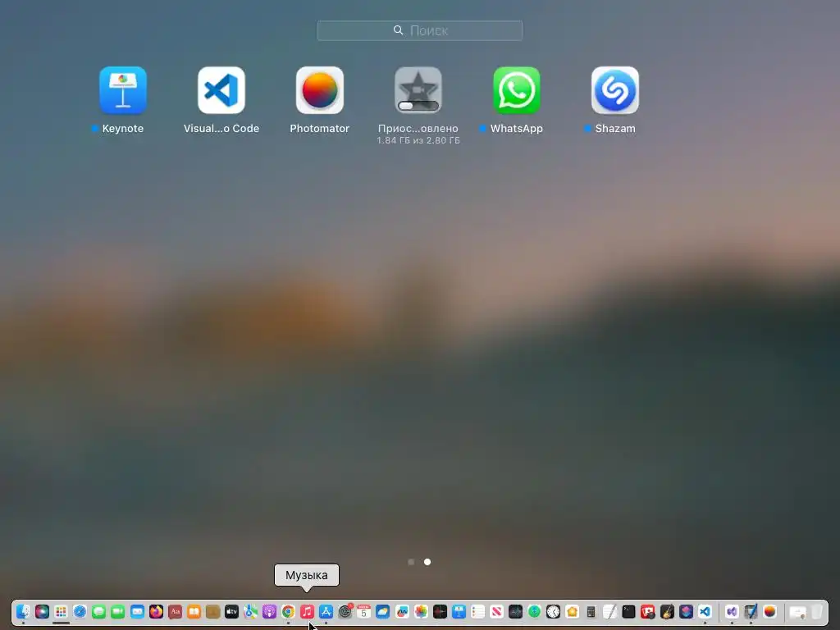The height and width of the screenshot is (630, 840).
Task: Open the Music app in Dock
Action: pos(307,611)
